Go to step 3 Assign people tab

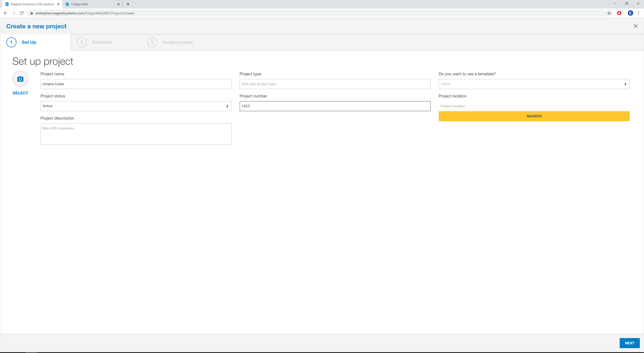coord(177,42)
